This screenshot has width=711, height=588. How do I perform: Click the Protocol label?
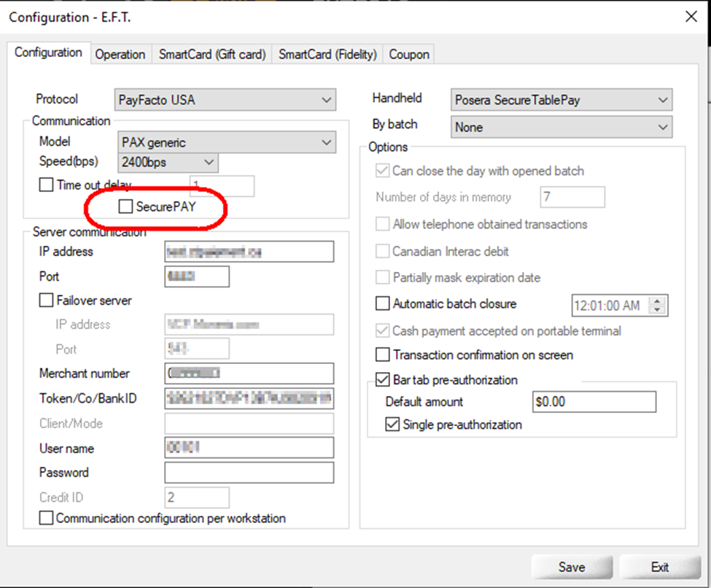coord(57,99)
